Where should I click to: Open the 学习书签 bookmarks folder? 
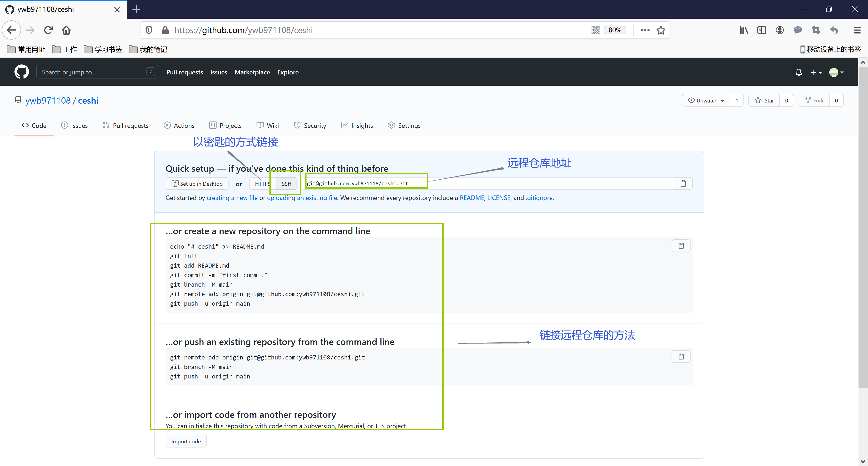pos(103,50)
